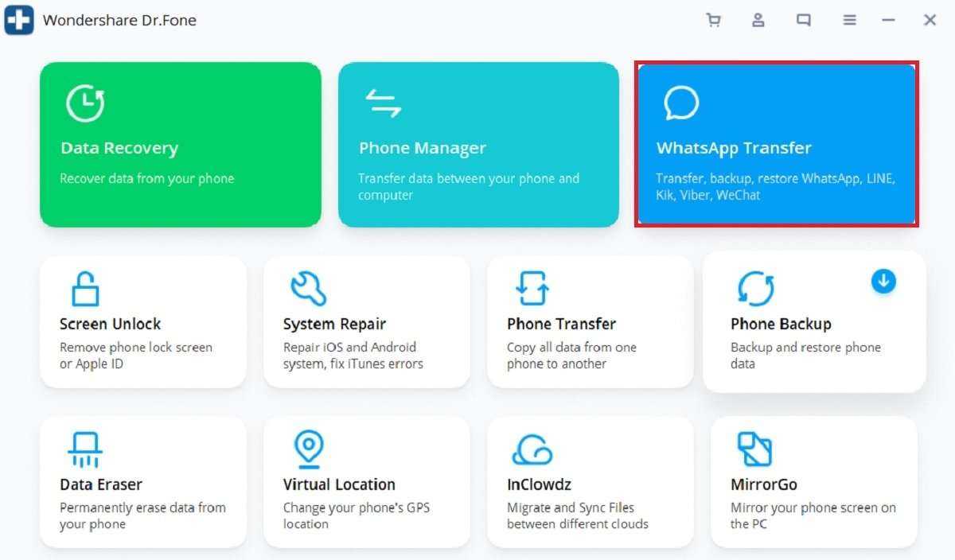Open the WhatsApp Transfer title text
This screenshot has width=955, height=560.
click(733, 148)
